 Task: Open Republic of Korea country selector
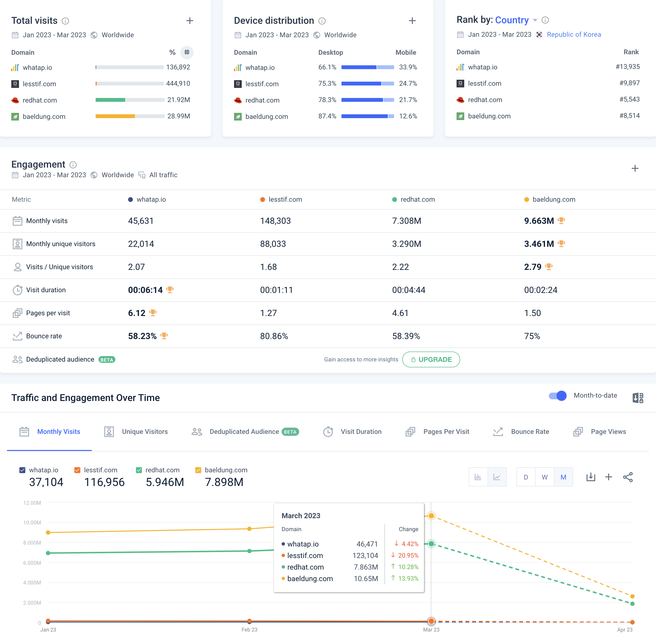click(x=574, y=35)
